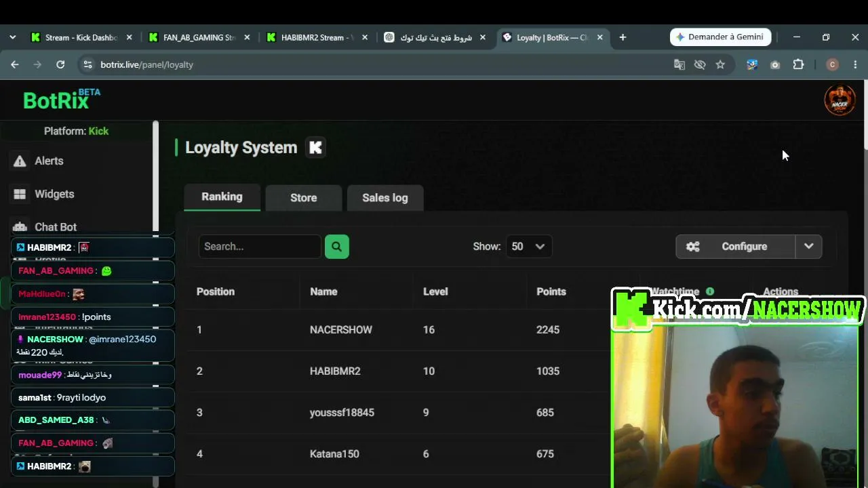Viewport: 868px width, 488px height.
Task: Click the Level column header
Action: click(435, 291)
